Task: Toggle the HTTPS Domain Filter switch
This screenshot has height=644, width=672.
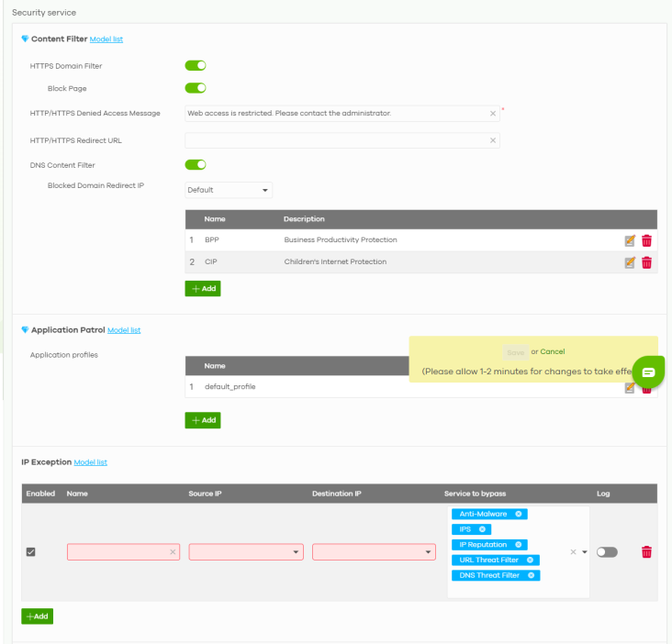Action: click(196, 66)
